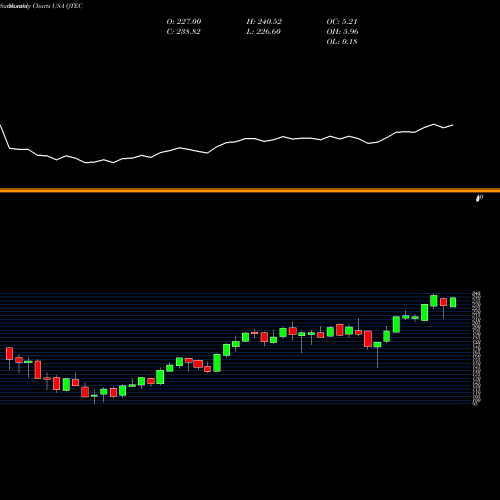Click the 'OC: 5.21' readout

(x=342, y=22)
